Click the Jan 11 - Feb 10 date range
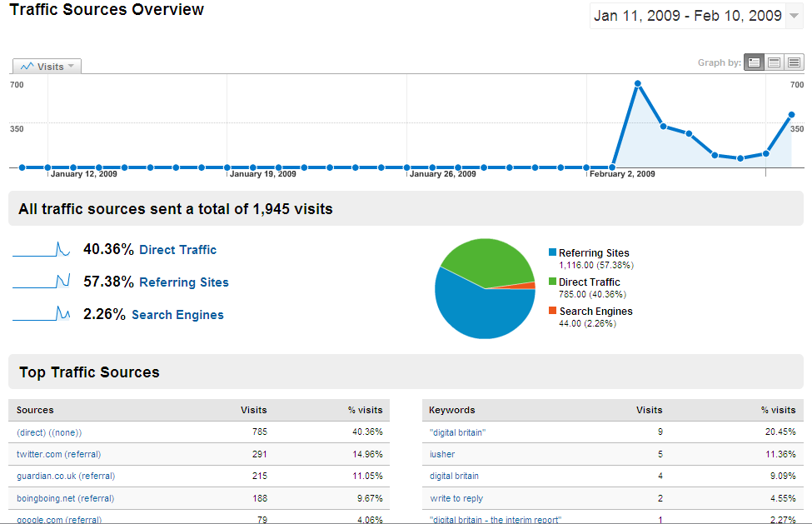The height and width of the screenshot is (524, 812). 687,16
